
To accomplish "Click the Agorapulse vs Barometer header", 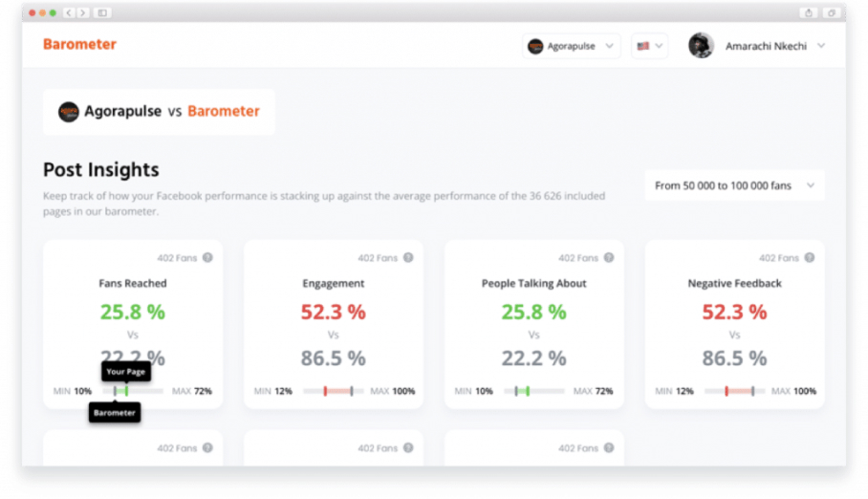I will 159,112.
